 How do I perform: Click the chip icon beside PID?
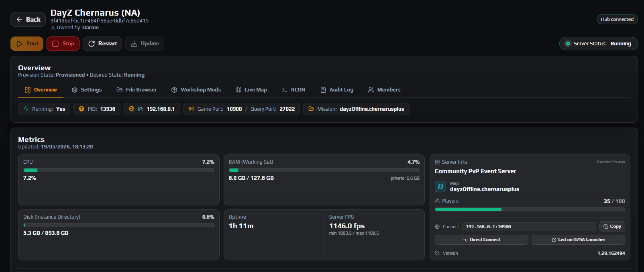point(82,109)
